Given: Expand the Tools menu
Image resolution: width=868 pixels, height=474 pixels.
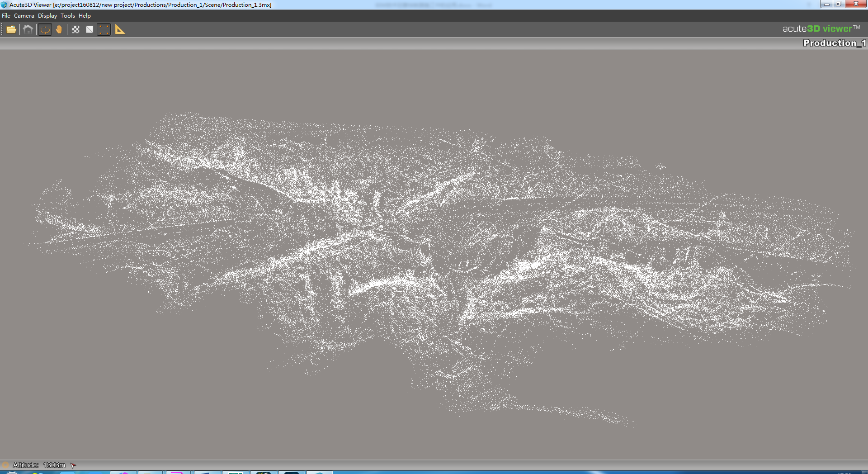Looking at the screenshot, I should pyautogui.click(x=68, y=15).
